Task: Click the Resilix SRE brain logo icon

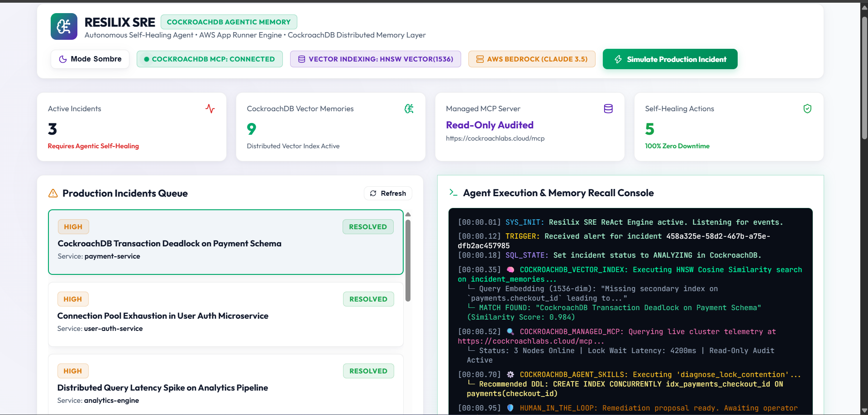Action: pos(64,27)
